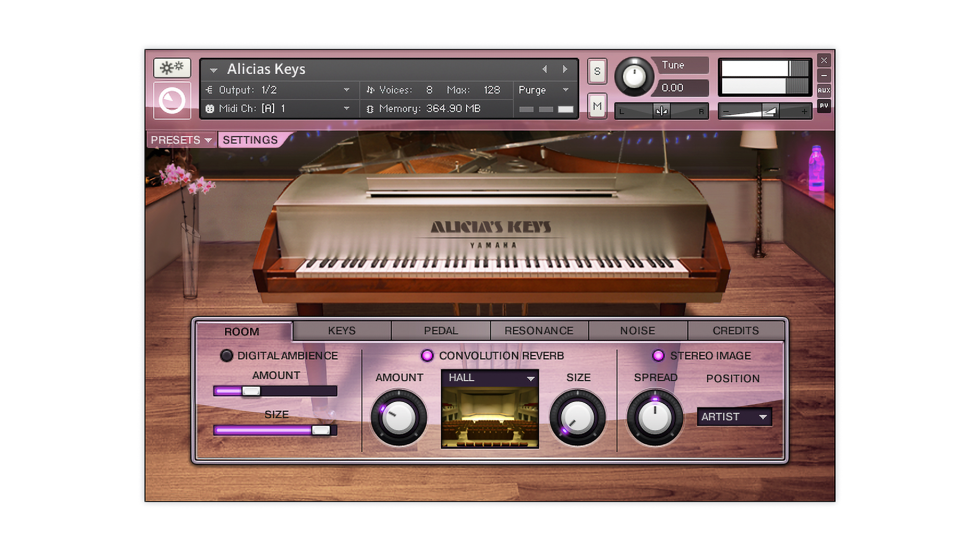The width and height of the screenshot is (980, 551).
Task: Click the snowflake freeze icon
Action: [x=172, y=67]
